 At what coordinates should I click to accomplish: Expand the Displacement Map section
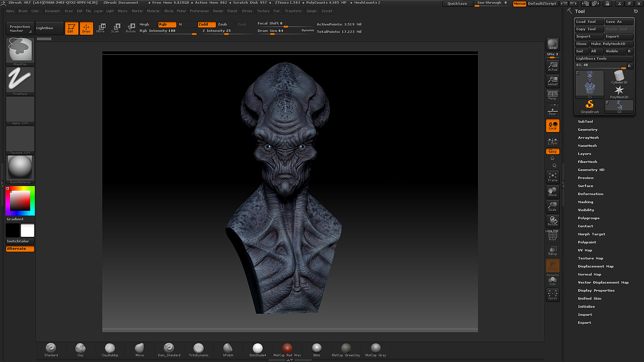coord(596,266)
